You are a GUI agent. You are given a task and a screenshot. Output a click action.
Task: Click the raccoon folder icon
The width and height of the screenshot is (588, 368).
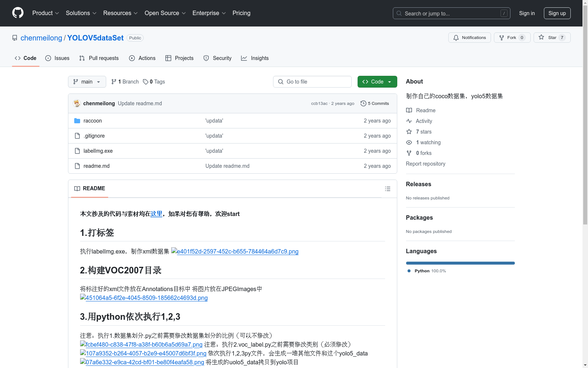coord(77,121)
